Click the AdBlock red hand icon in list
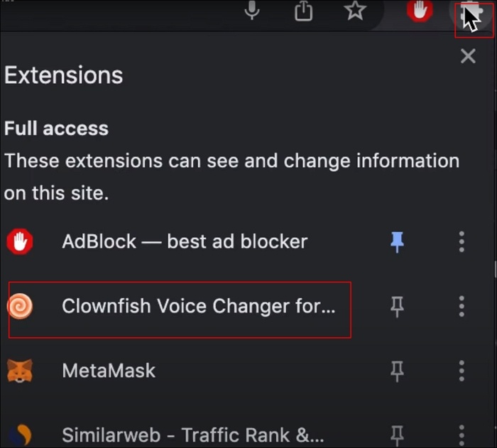497x448 pixels. coord(20,242)
